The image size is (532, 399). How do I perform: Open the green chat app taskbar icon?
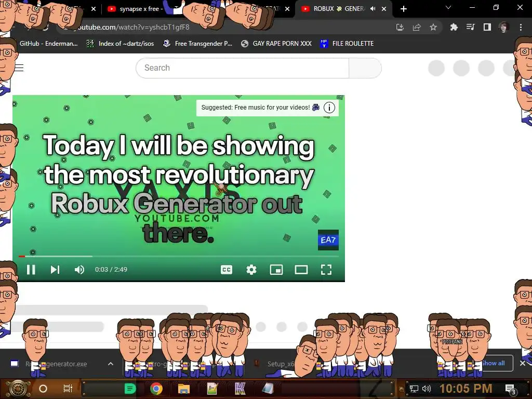(x=130, y=389)
